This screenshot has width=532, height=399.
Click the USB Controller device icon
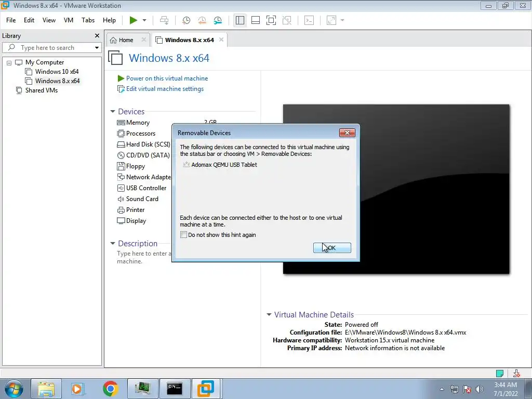coord(121,188)
